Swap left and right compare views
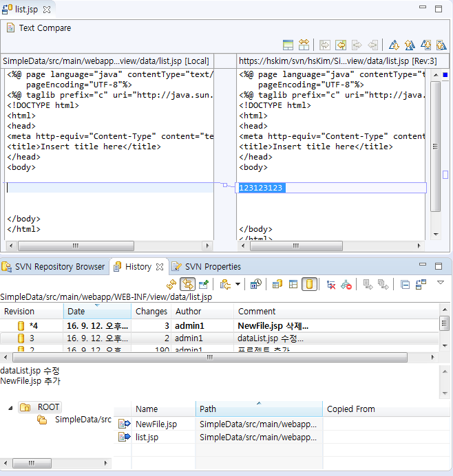The width and height of the screenshot is (453, 476). click(x=304, y=45)
